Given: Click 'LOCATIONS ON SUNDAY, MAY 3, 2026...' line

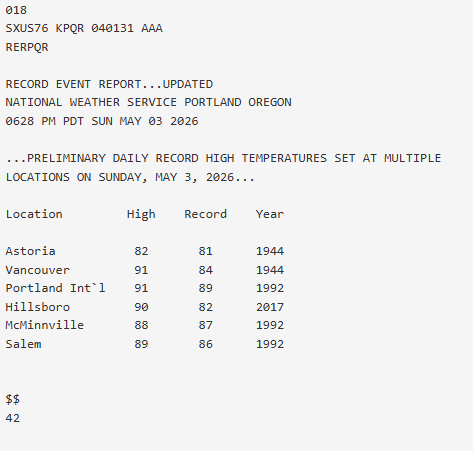Looking at the screenshot, I should 130,177.
